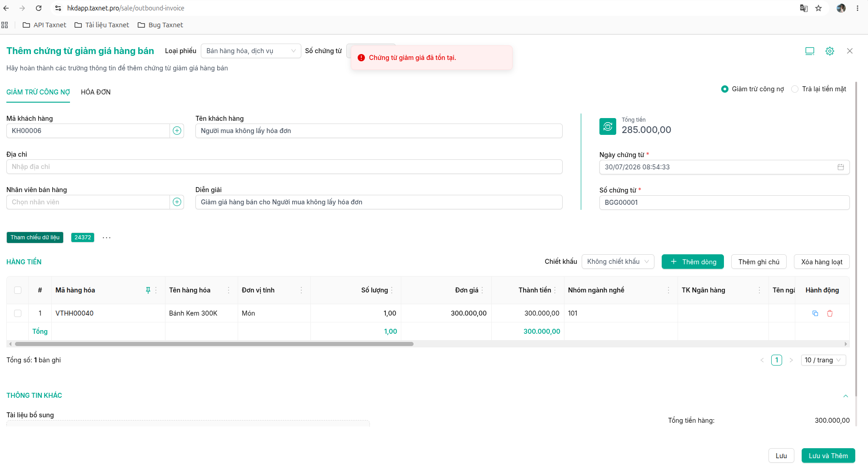Select the Giảm trừ công nợ radio option
Image resolution: width=868 pixels, height=470 pixels.
[x=725, y=89]
